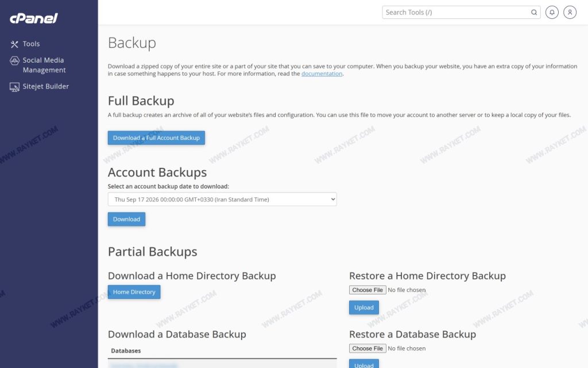
Task: Click the Tools wrench icon in sidebar
Action: tap(14, 44)
